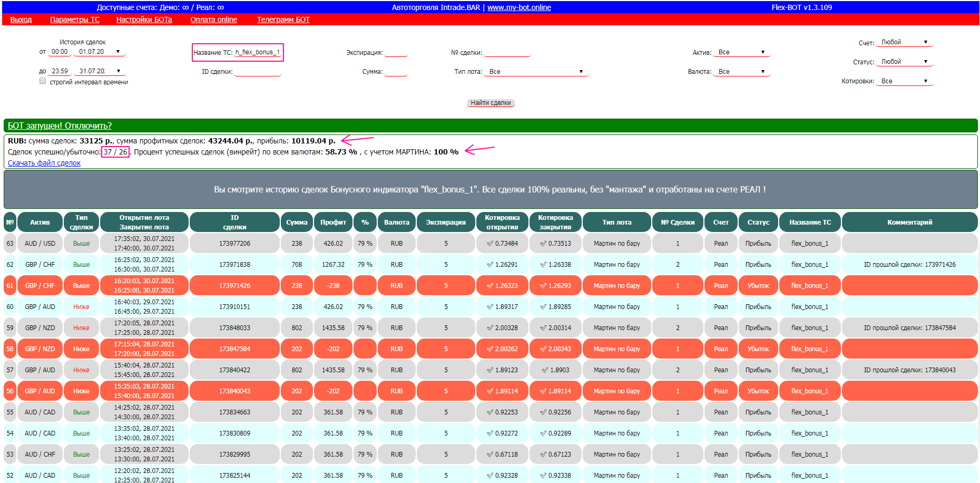This screenshot has height=483, width=980.
Task: Open Оплата online menu item
Action: [214, 20]
